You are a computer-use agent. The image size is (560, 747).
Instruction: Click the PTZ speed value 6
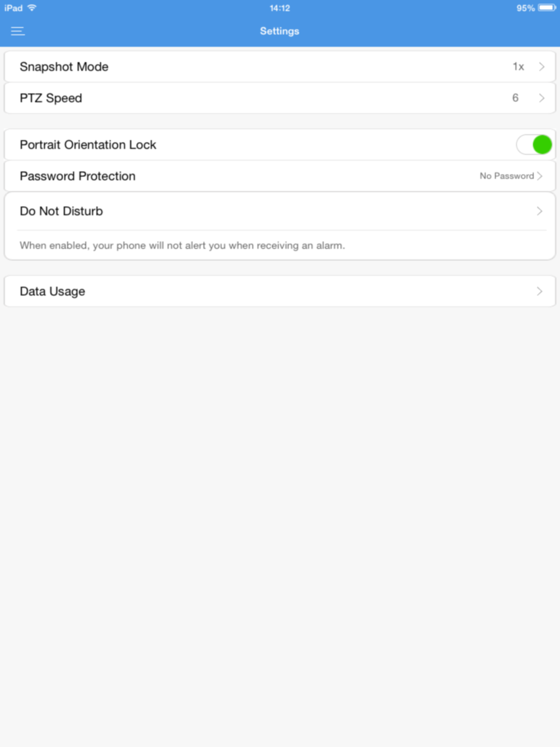pyautogui.click(x=515, y=98)
